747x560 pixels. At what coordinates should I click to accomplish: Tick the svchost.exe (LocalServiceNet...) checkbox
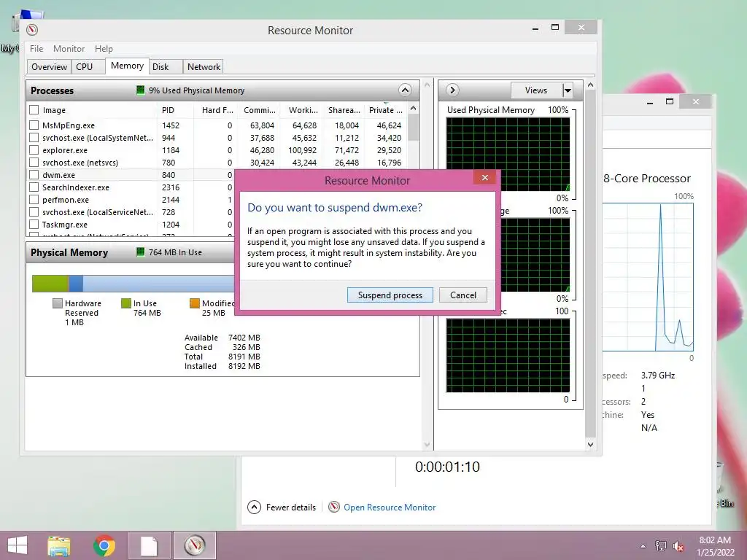pyautogui.click(x=34, y=212)
